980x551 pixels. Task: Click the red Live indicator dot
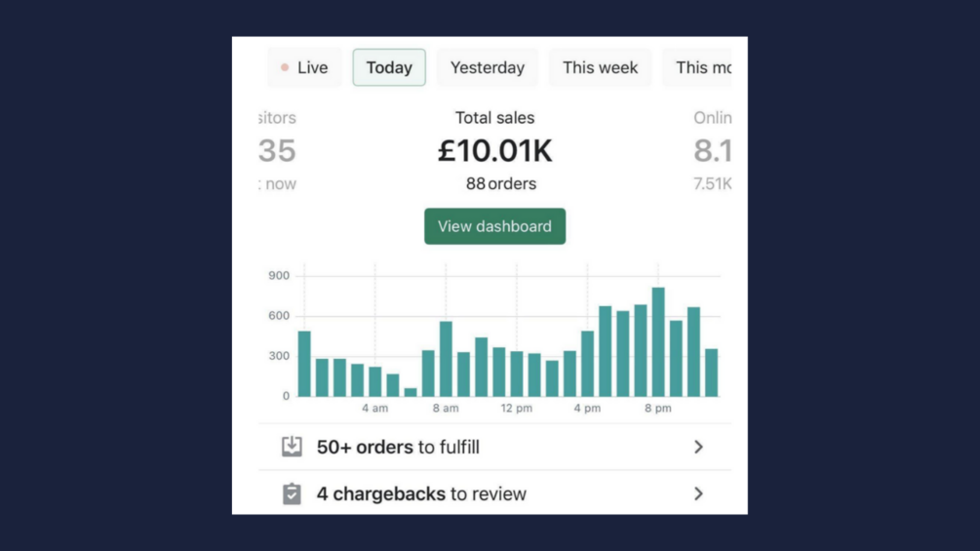(285, 67)
